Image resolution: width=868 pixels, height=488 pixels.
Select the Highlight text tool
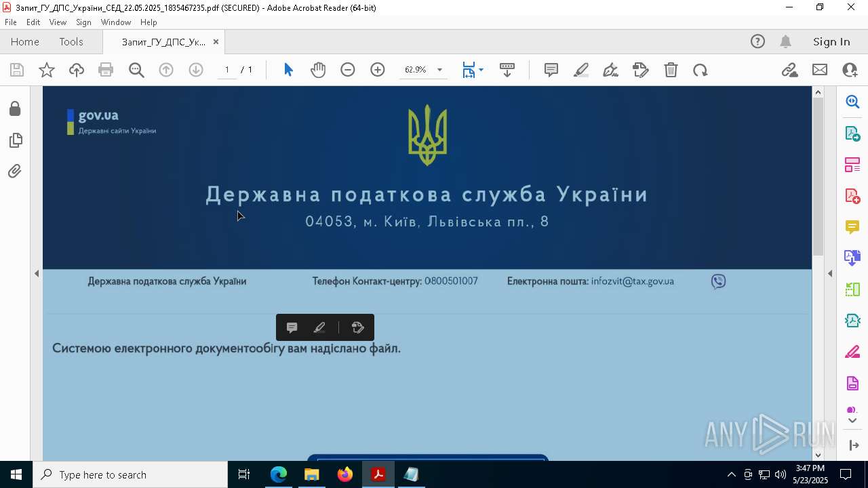point(581,70)
